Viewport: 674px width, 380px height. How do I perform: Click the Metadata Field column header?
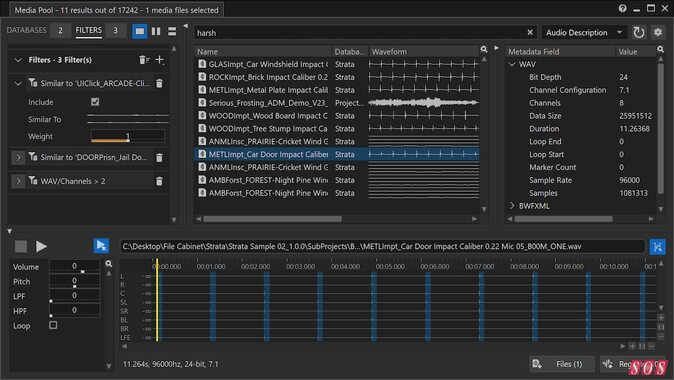click(560, 52)
